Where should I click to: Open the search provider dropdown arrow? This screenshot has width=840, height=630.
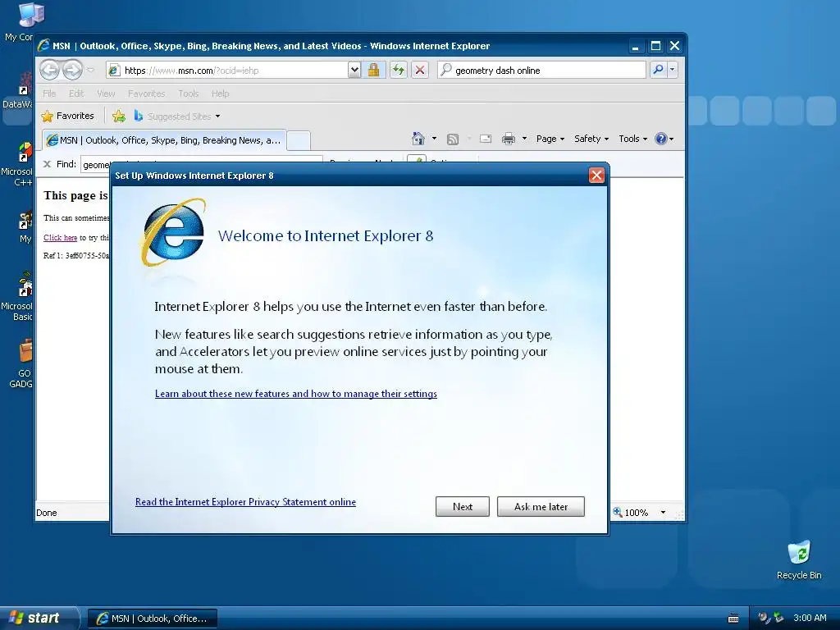pyautogui.click(x=673, y=70)
